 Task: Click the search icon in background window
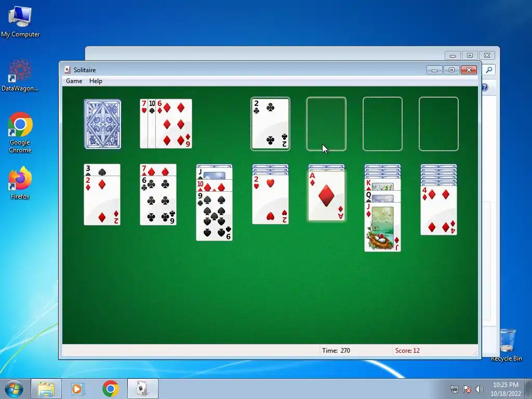click(x=489, y=70)
